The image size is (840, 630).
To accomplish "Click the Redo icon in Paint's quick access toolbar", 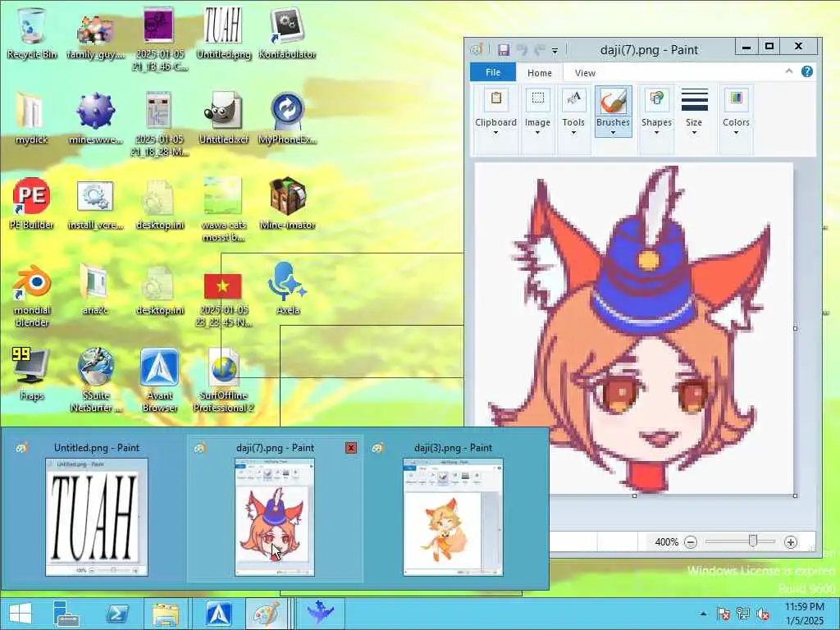I will [540, 50].
